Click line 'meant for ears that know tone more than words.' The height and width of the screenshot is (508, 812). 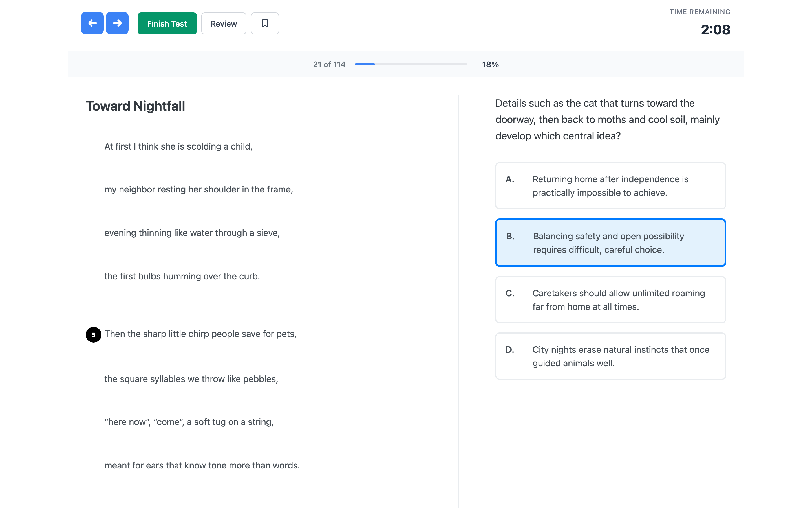pos(202,465)
